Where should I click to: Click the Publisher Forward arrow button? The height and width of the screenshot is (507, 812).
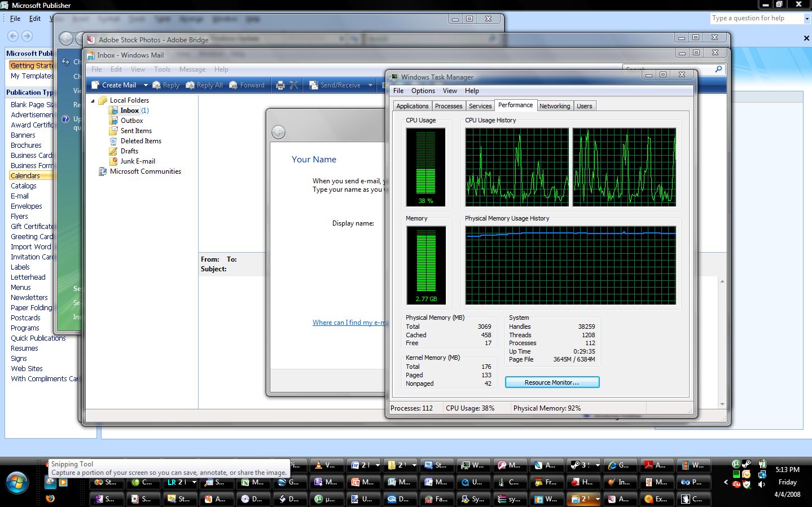[x=27, y=36]
